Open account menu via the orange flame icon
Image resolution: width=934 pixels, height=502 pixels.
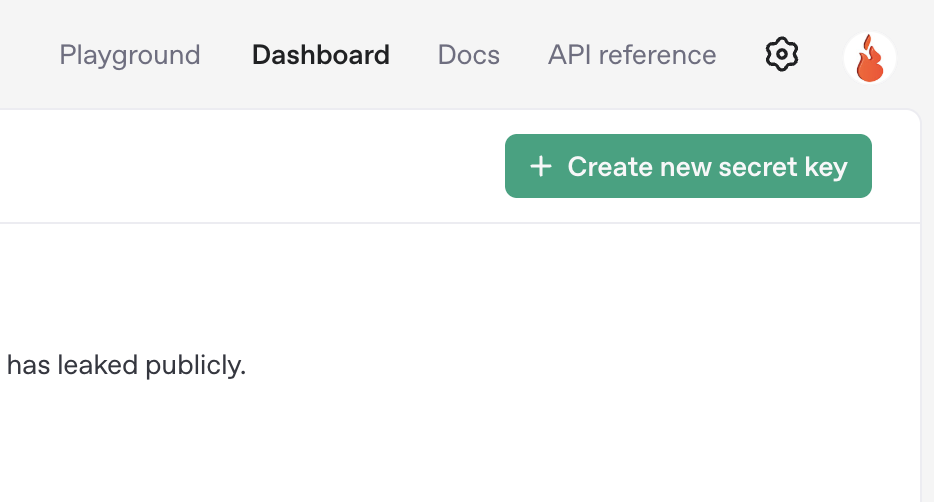coord(869,57)
